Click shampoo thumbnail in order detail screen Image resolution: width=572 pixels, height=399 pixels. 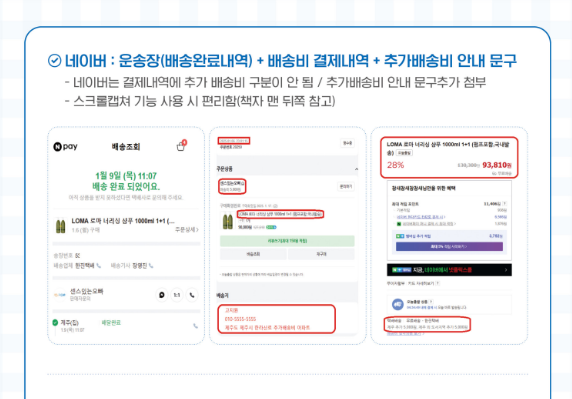228,221
